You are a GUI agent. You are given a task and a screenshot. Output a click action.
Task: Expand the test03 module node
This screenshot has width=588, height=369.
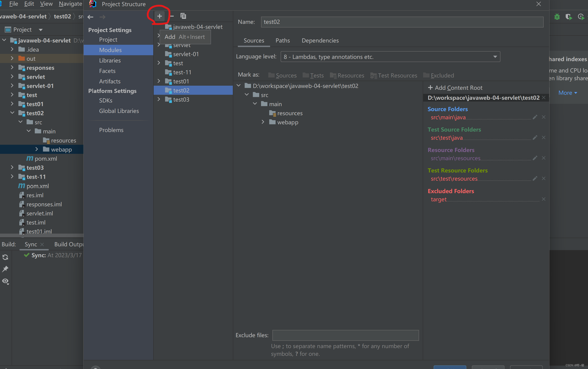tap(159, 99)
